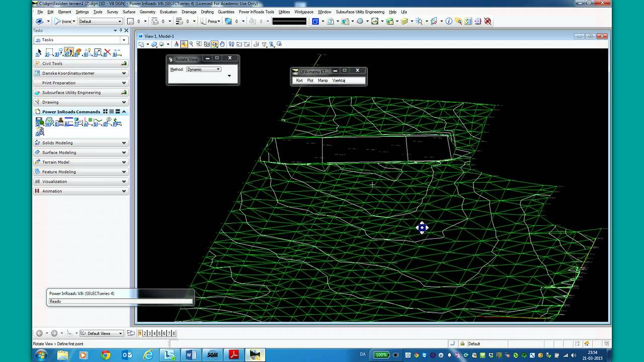The width and height of the screenshot is (644, 362).
Task: Open Chrome from the Windows taskbar
Action: coord(105,355)
